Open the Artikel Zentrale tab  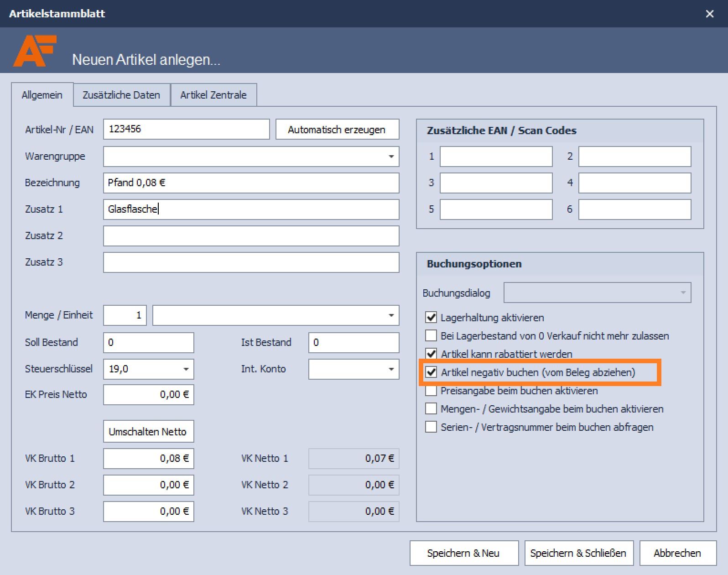click(213, 95)
